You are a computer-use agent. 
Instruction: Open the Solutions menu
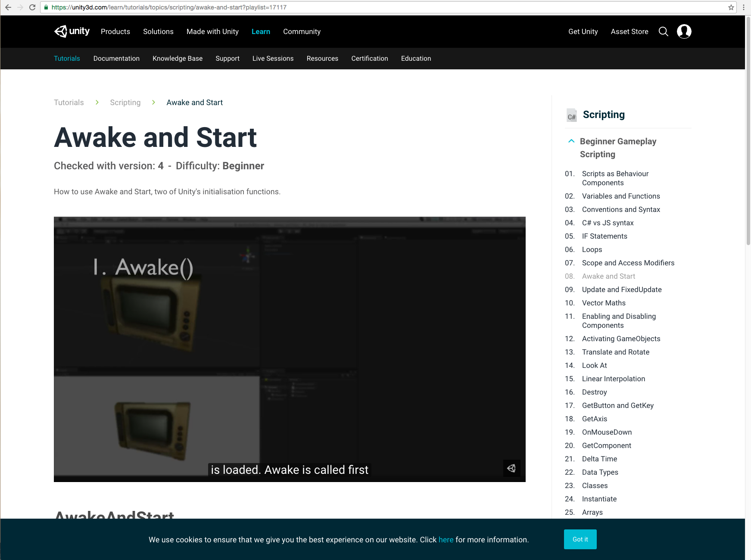click(x=158, y=31)
